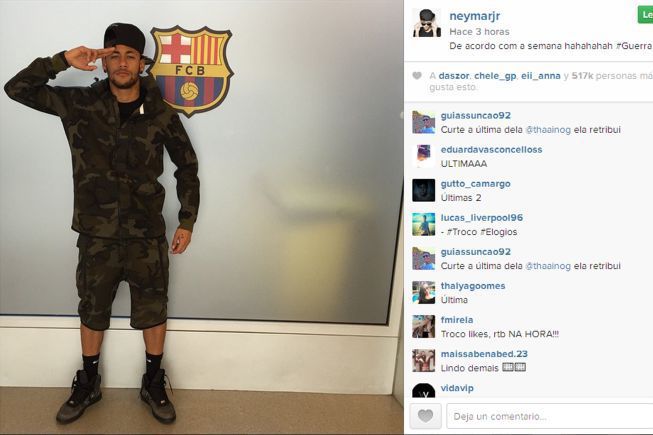Viewport: 653px width, 435px height.
Task: Click the heart like button beside comment box
Action: tap(425, 415)
